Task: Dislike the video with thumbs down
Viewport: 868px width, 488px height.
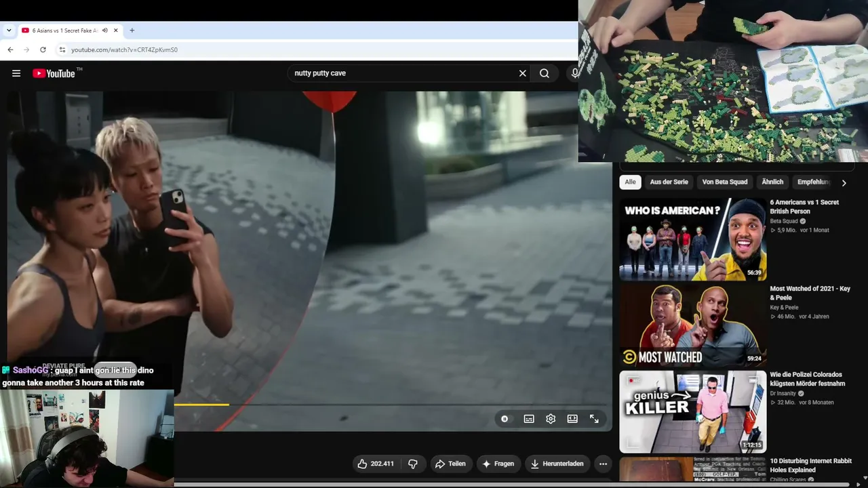Action: pyautogui.click(x=413, y=464)
